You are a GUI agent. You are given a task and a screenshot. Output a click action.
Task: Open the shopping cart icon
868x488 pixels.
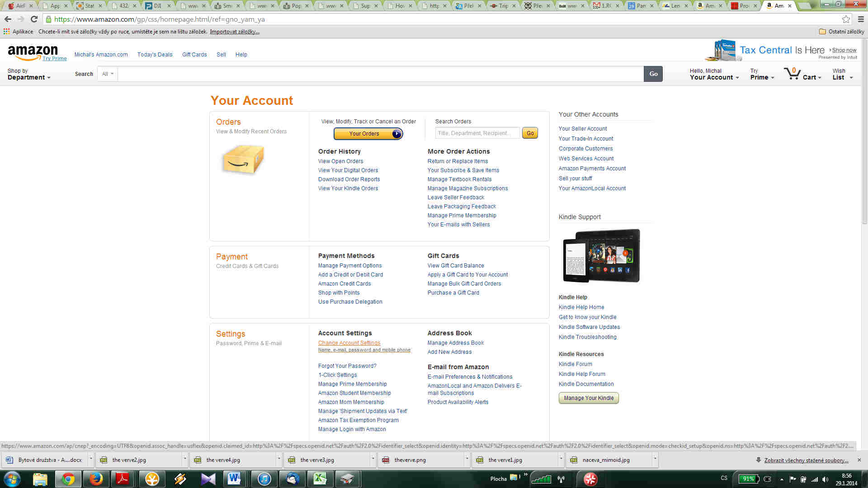point(793,74)
